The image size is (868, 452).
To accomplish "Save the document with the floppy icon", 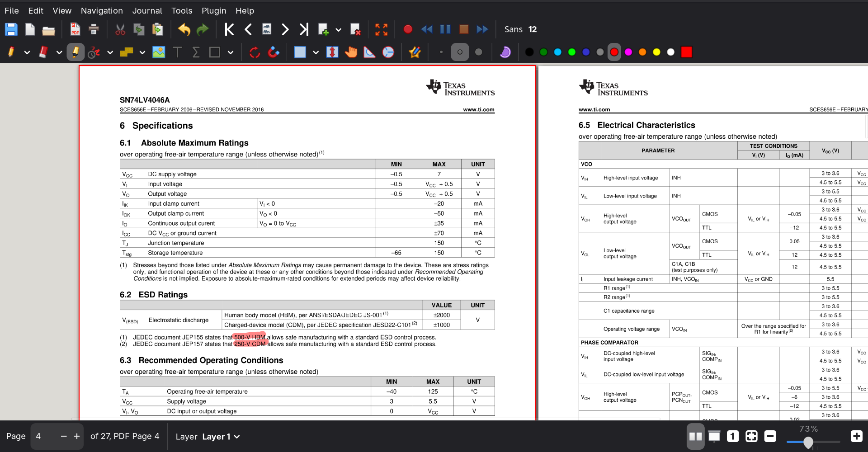I will 11,29.
